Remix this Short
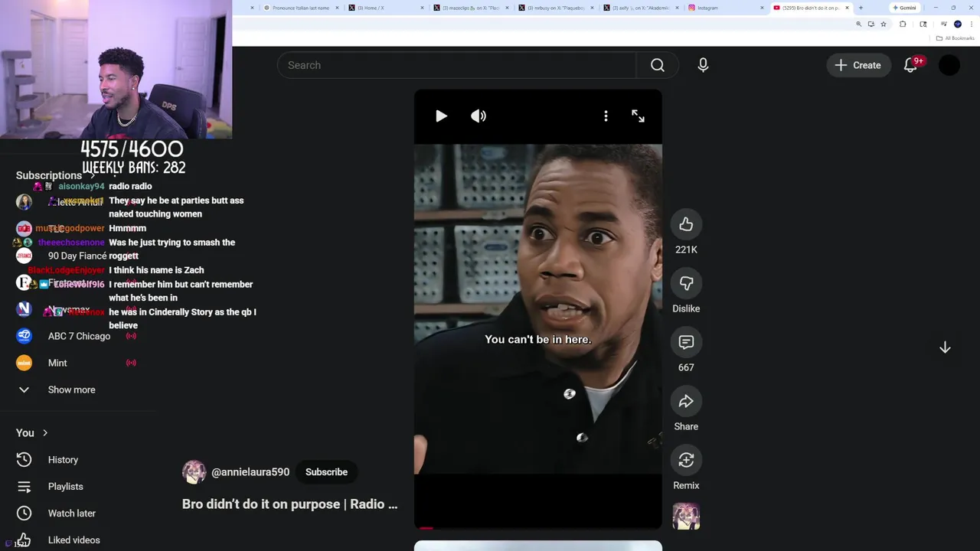The height and width of the screenshot is (551, 980). pyautogui.click(x=686, y=460)
